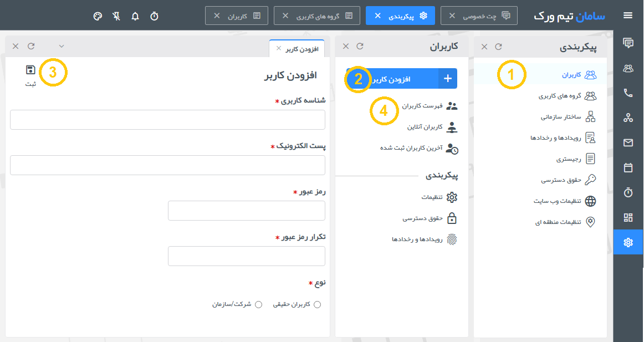The width and height of the screenshot is (644, 342).
Task: Click the افزودن کاربر blue button
Action: point(402,78)
